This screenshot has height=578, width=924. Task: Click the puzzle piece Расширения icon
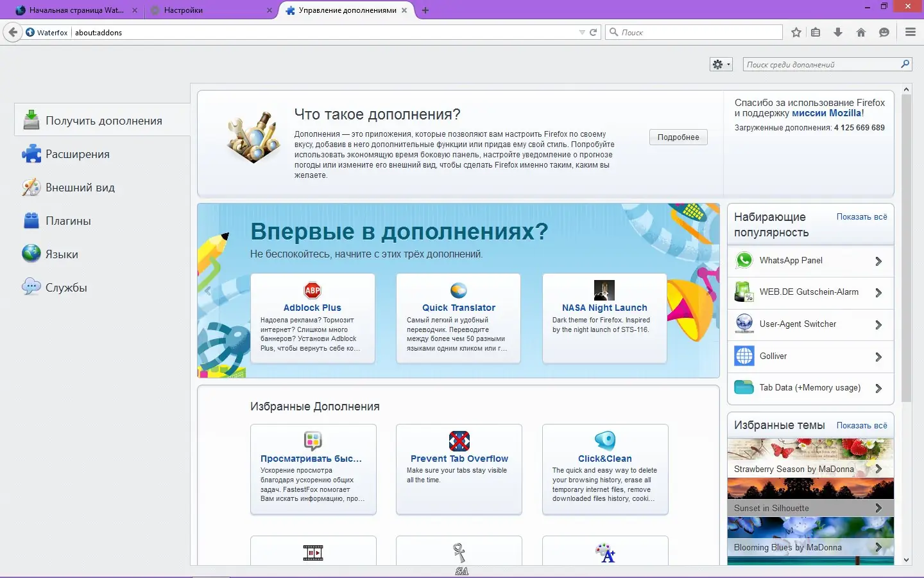[x=31, y=154]
